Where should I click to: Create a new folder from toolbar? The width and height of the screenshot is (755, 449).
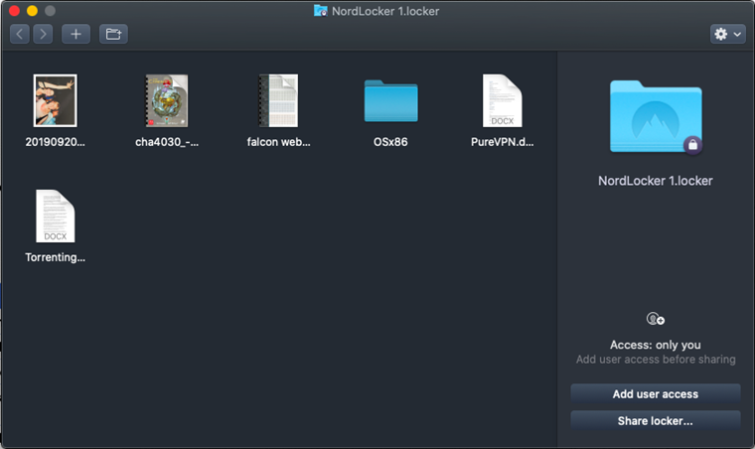114,34
